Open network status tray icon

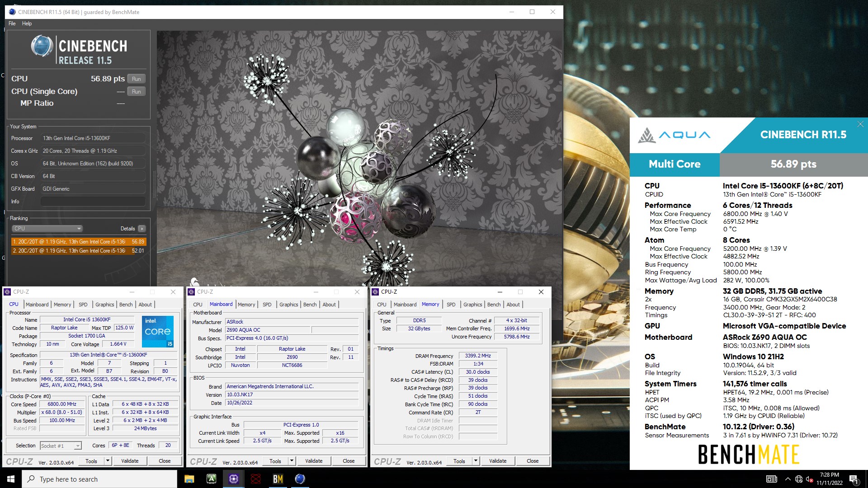point(799,479)
